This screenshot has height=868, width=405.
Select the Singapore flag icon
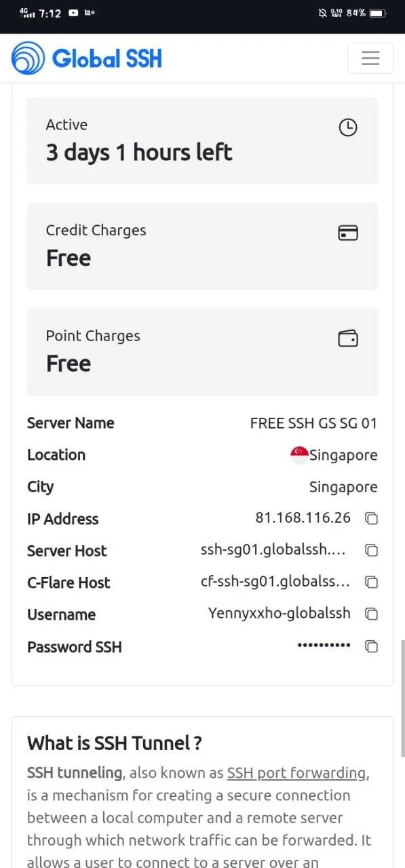click(299, 455)
